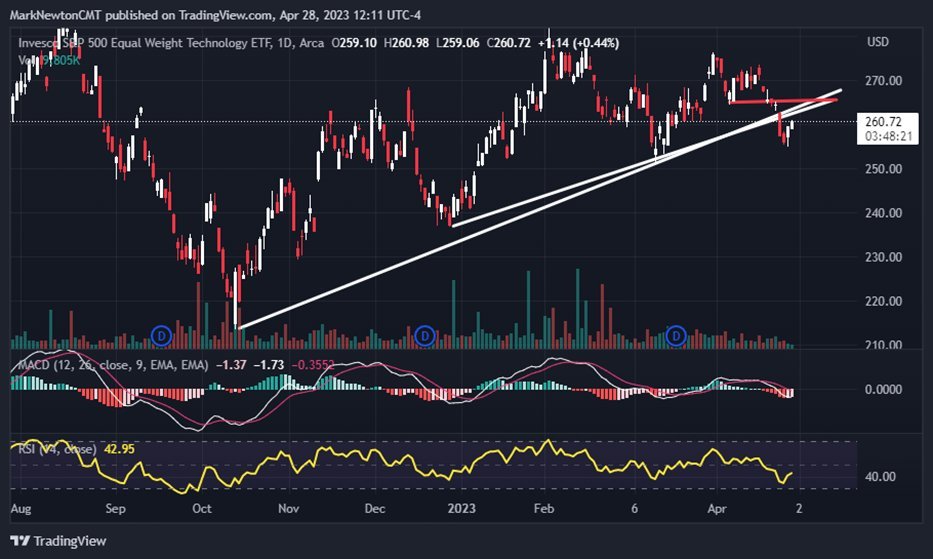Click the MACD signal value -1.73
Screen dimensions: 933x559
click(269, 365)
